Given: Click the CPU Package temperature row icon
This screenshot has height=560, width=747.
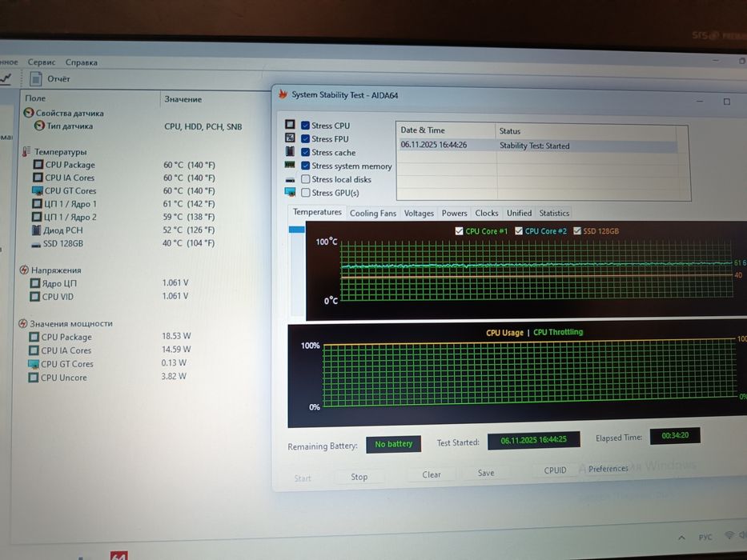Looking at the screenshot, I should click(38, 165).
